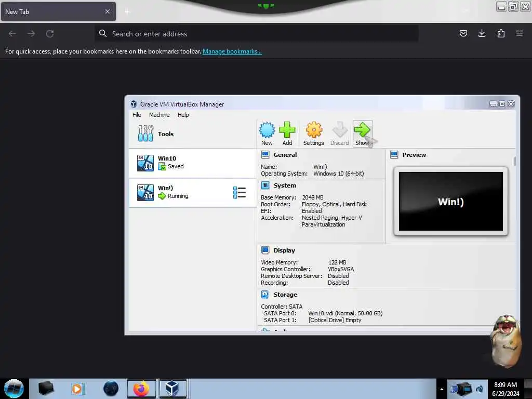Viewport: 532px width, 399px height.
Task: Click the browser Forward arrow
Action: click(x=31, y=34)
